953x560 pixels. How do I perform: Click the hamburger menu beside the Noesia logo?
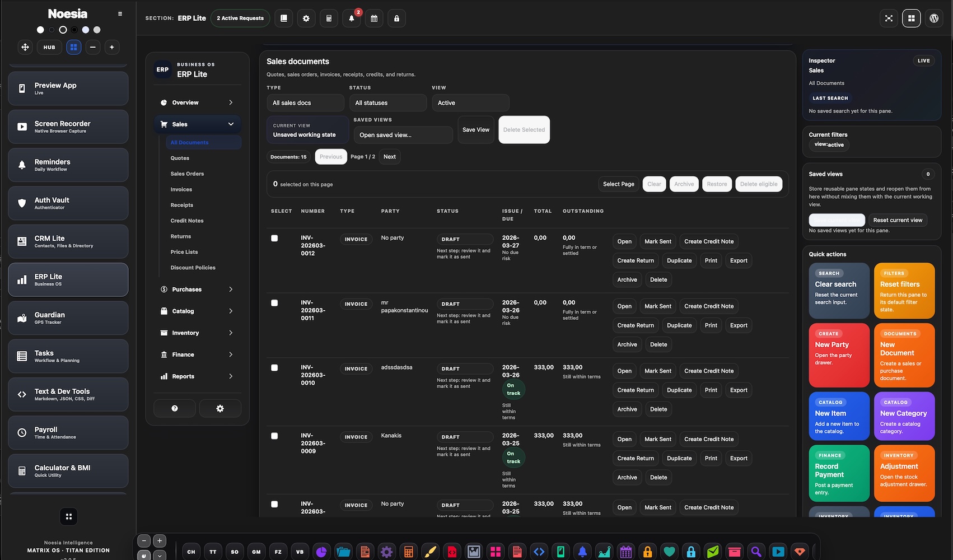(x=120, y=13)
